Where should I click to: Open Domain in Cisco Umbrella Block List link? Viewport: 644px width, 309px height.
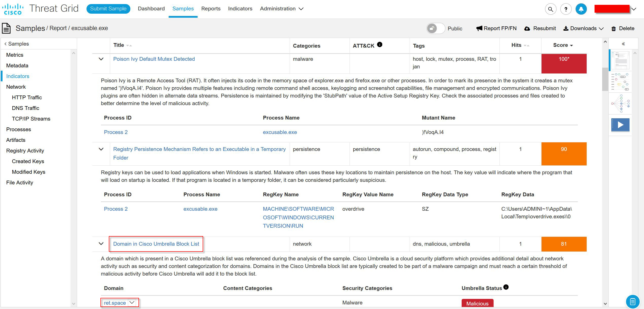pyautogui.click(x=156, y=244)
